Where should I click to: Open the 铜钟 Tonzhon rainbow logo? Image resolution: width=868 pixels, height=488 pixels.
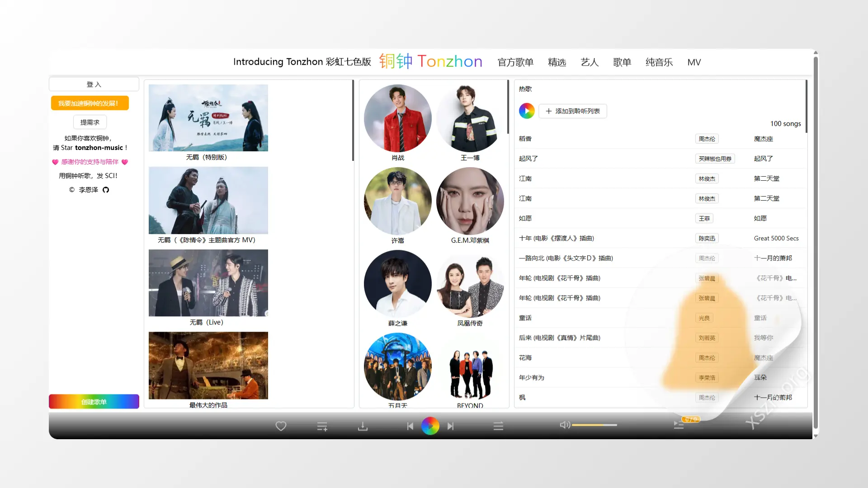coord(430,61)
